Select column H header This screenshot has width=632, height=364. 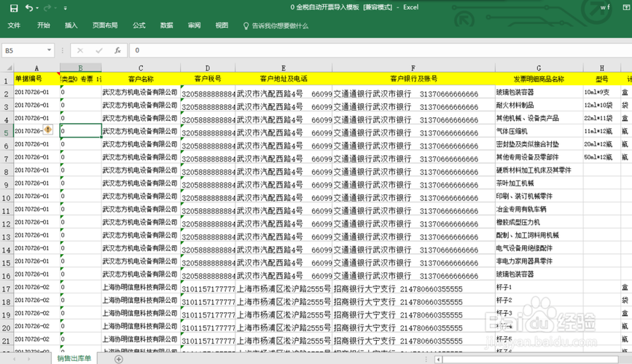click(x=602, y=68)
